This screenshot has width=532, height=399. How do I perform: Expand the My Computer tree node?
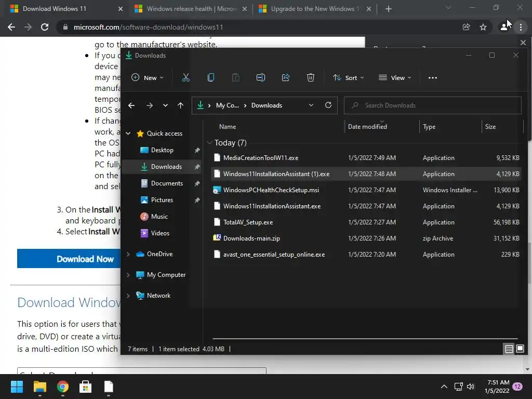click(128, 275)
